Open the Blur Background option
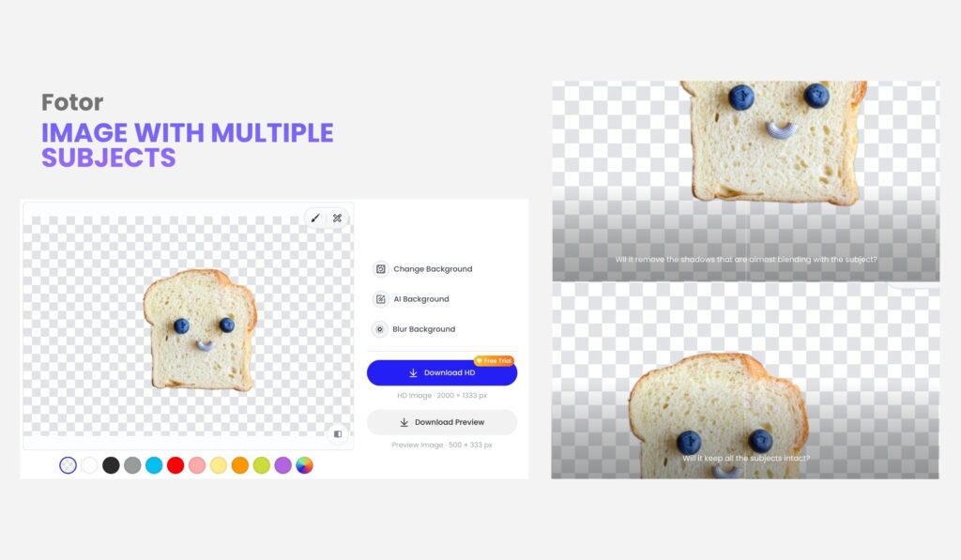This screenshot has width=961, height=560. (414, 329)
